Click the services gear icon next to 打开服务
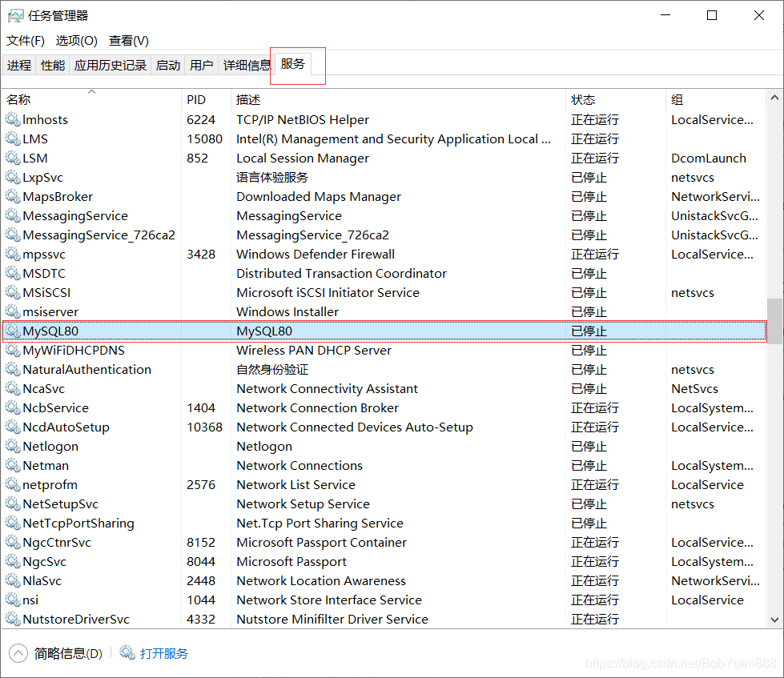The image size is (784, 678). [127, 652]
